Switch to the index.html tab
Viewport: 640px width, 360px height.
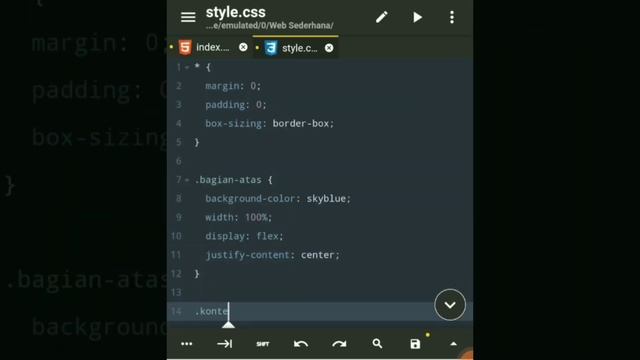pos(213,47)
